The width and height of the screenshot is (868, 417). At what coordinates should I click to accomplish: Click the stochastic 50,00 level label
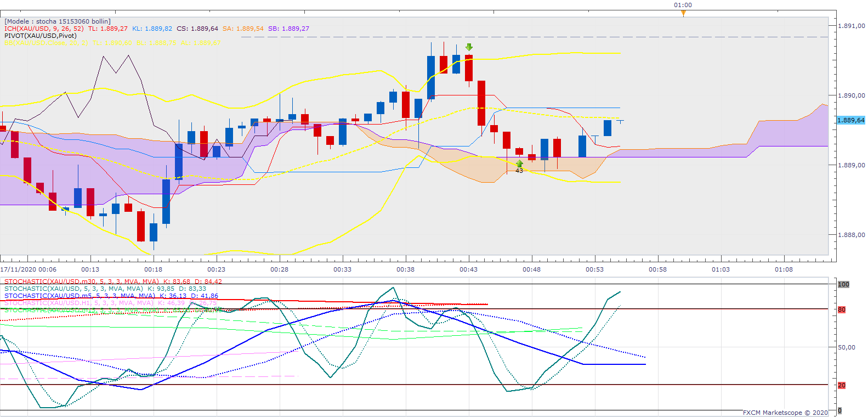point(847,347)
